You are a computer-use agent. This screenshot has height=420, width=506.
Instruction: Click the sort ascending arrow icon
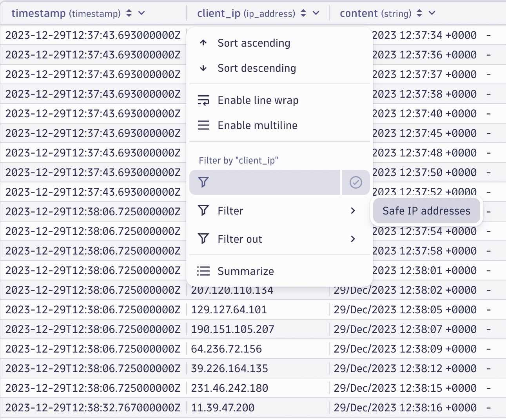pos(203,43)
